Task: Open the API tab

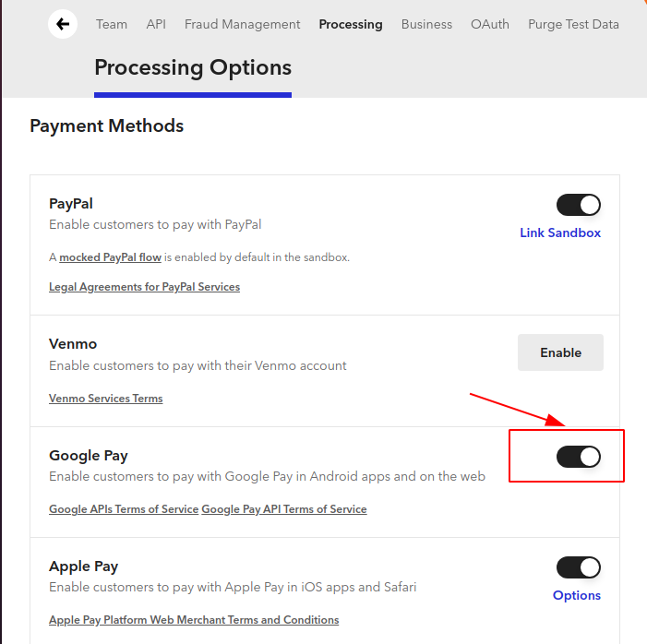Action: click(156, 24)
